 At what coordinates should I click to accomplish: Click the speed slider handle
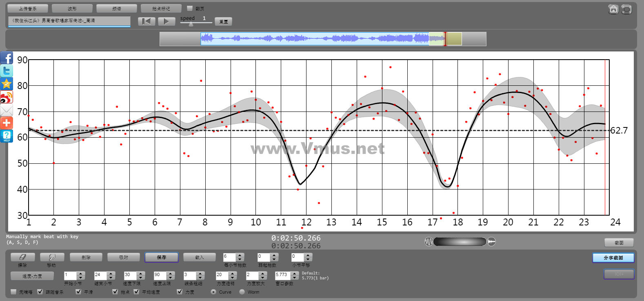coord(191,24)
